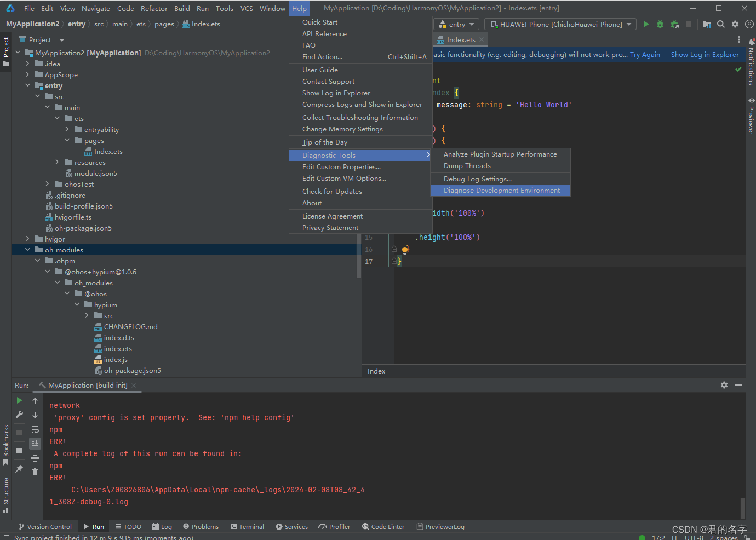
Task: Click the wrench icon in the Run panel
Action: [x=20, y=415]
